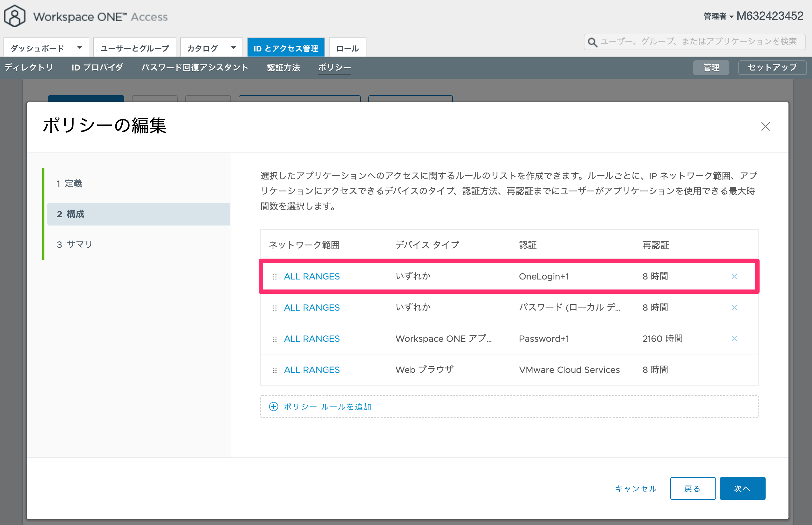Click the search magnifier icon

(x=592, y=42)
